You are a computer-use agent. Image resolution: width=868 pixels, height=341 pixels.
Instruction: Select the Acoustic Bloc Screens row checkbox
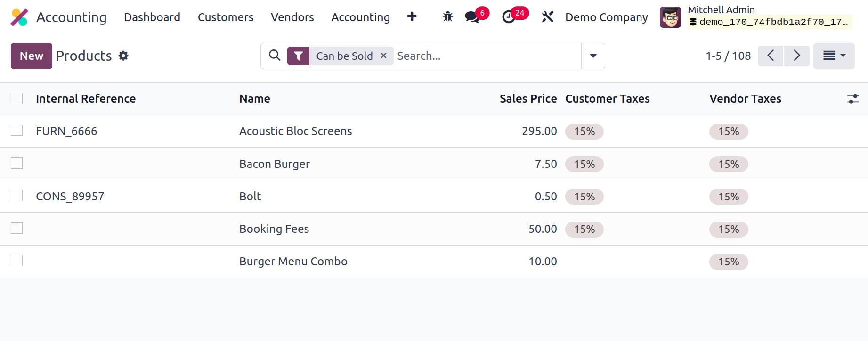coord(17,130)
